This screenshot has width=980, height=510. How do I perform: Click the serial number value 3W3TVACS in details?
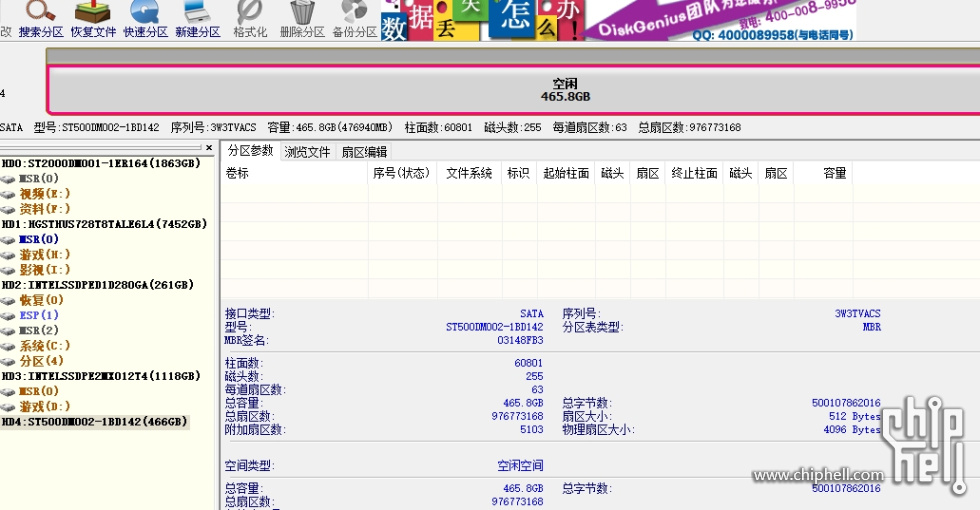(x=858, y=313)
